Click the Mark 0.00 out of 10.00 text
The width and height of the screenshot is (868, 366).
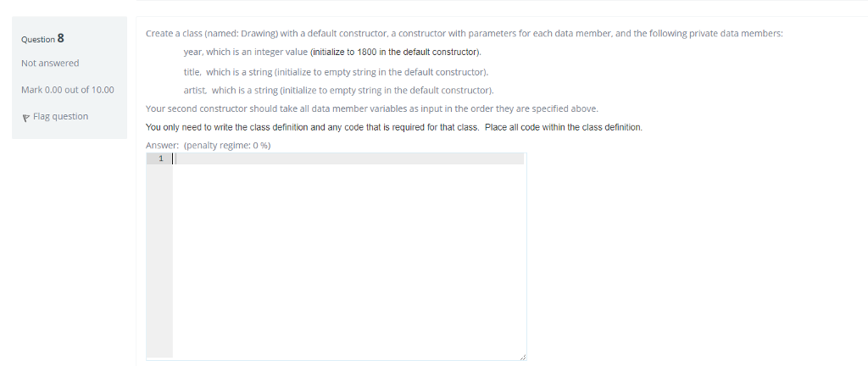pyautogui.click(x=68, y=90)
